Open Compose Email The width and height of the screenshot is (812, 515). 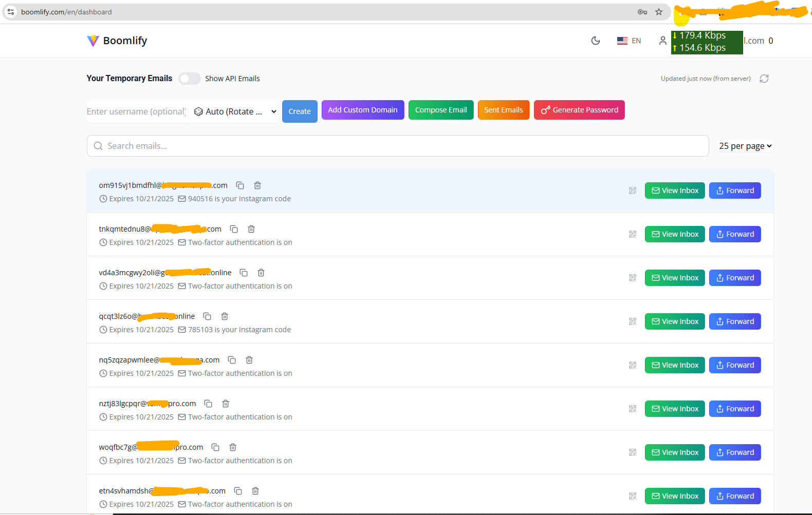pyautogui.click(x=441, y=110)
